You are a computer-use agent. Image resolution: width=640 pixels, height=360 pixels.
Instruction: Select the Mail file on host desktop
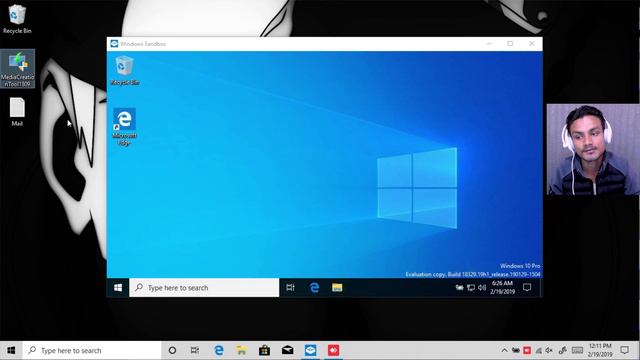click(17, 112)
